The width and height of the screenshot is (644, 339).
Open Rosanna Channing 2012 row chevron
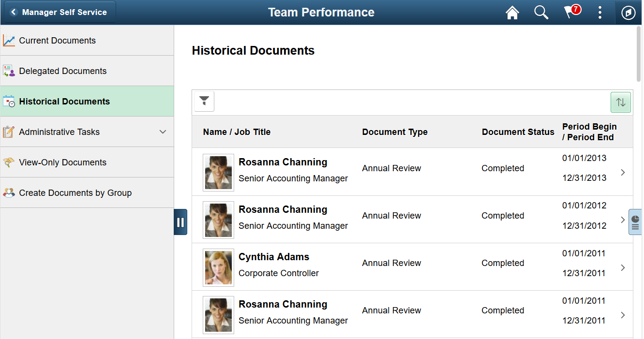point(623,220)
